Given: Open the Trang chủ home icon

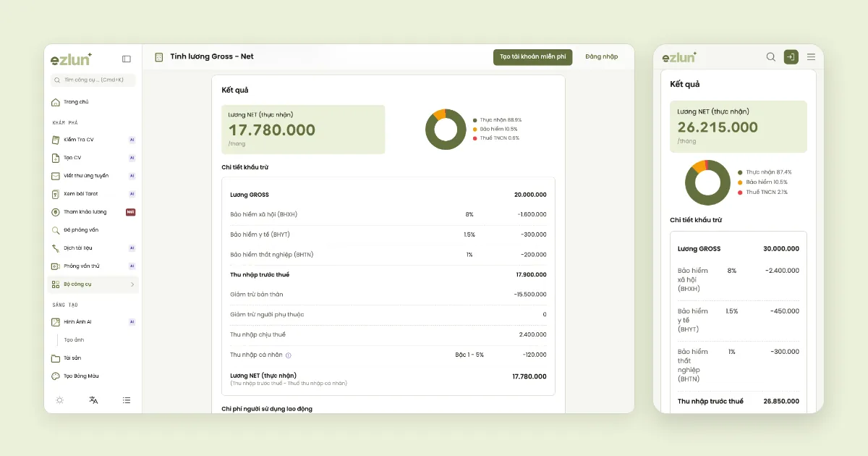Looking at the screenshot, I should [x=56, y=102].
